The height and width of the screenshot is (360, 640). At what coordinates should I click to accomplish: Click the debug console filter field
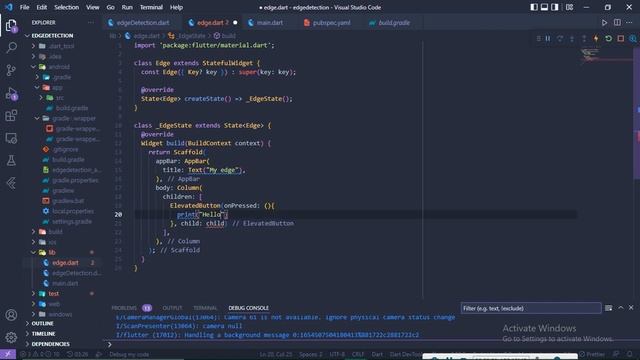click(x=531, y=308)
